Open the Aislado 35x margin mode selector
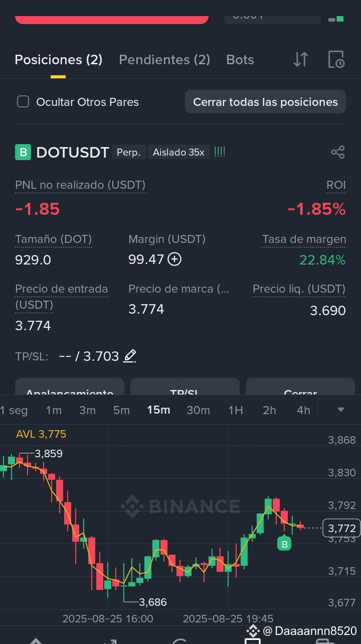This screenshot has width=361, height=644. (178, 152)
